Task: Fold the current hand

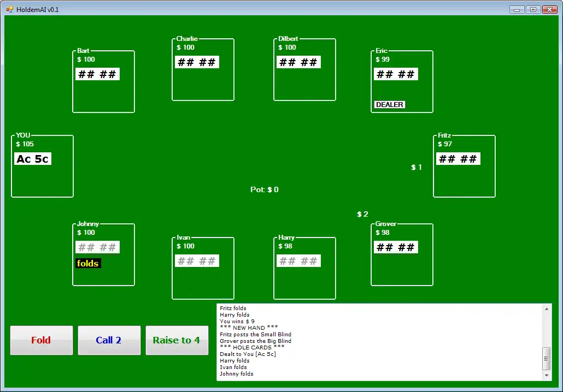Action: pos(42,340)
